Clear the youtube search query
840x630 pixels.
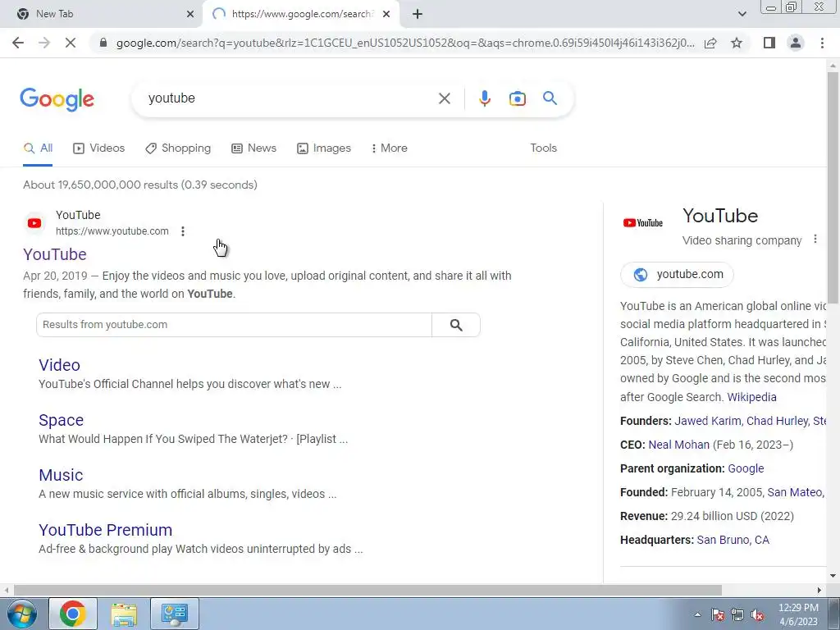(444, 98)
